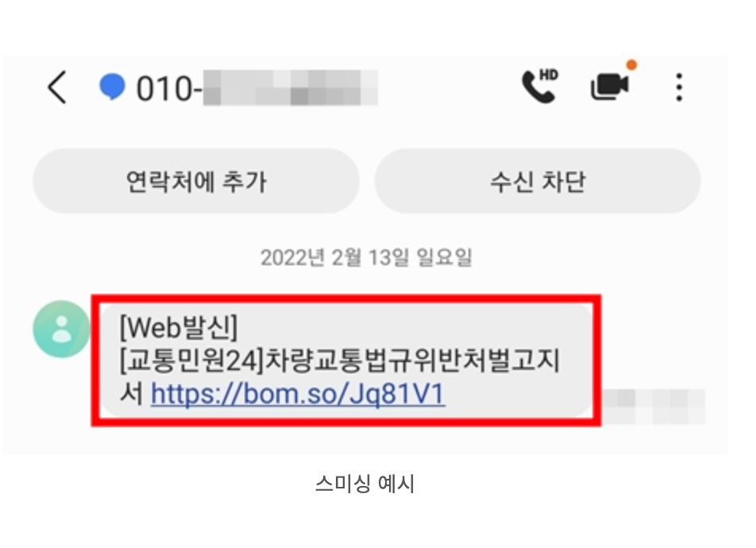This screenshot has width=756, height=548.
Task: Click the 2022년 2월 13일 일요일 date label
Action: (x=366, y=257)
